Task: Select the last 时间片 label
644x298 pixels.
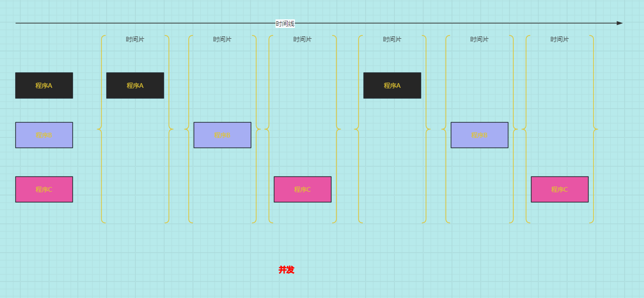Action: (560, 40)
